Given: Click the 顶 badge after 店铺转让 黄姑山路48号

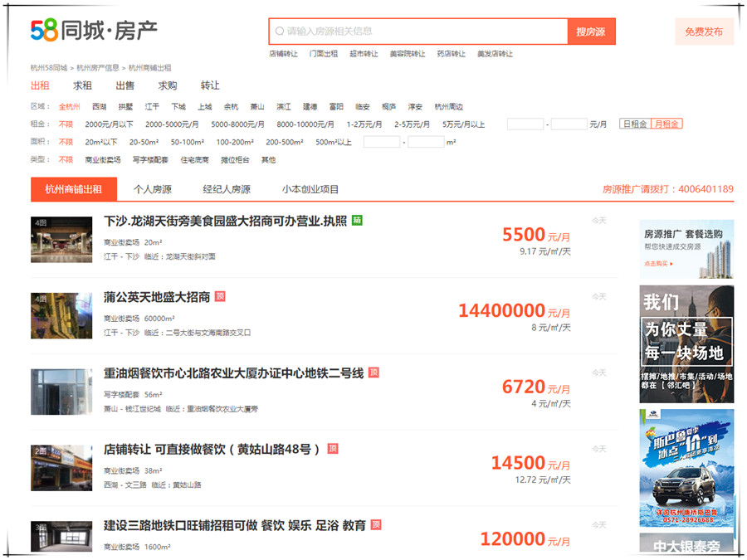Looking at the screenshot, I should pyautogui.click(x=333, y=449).
